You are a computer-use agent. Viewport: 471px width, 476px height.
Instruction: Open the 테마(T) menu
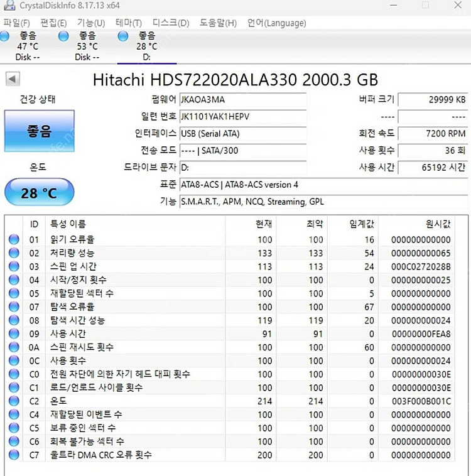pyautogui.click(x=129, y=23)
